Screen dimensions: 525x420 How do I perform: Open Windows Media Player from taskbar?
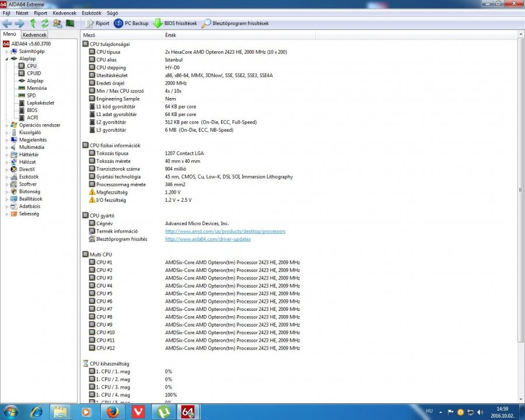click(86, 412)
